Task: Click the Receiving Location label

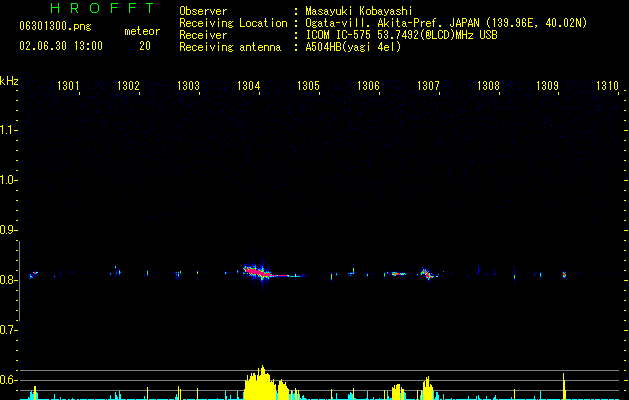Action: (x=233, y=23)
